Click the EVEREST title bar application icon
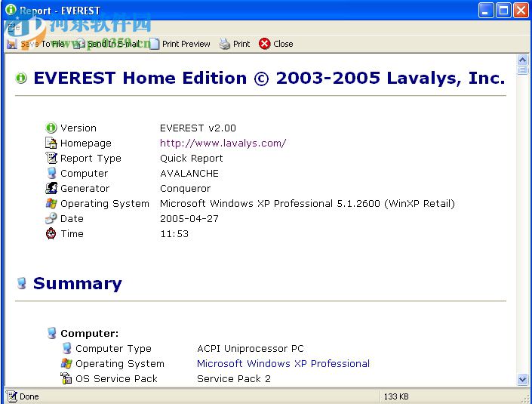This screenshot has width=532, height=404. 11,10
